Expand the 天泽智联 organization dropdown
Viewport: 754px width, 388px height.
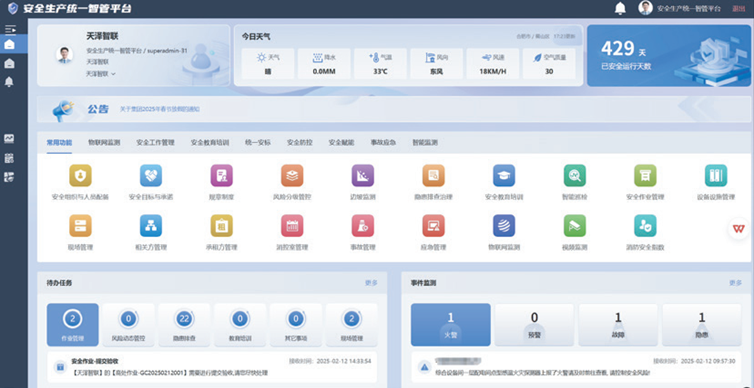pos(101,74)
